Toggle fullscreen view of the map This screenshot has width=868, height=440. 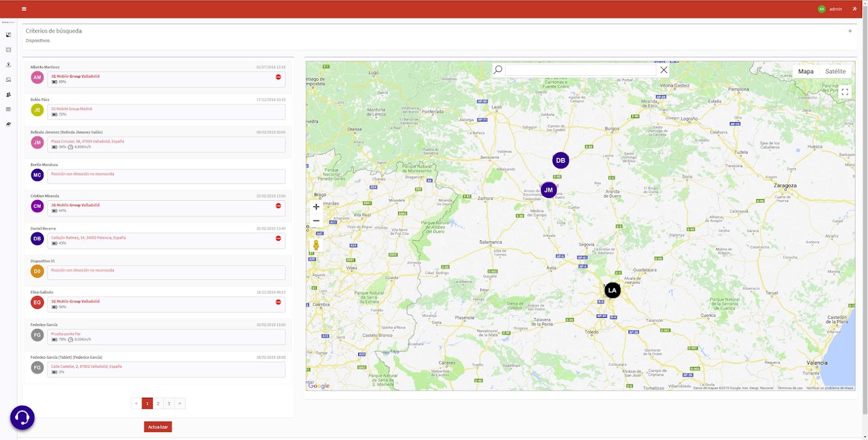[845, 92]
